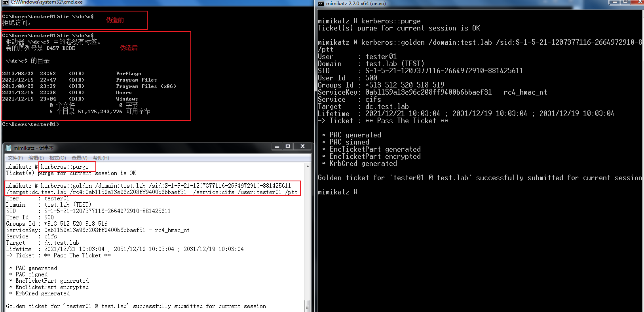Click 'Ticket(s) purge for current session is OK' in console

[399, 28]
